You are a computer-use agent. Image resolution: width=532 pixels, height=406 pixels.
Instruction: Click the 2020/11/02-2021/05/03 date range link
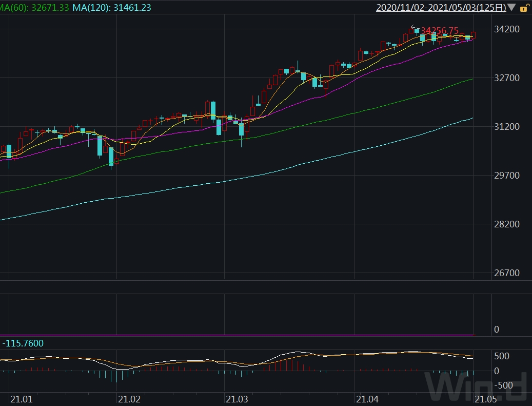coord(441,8)
